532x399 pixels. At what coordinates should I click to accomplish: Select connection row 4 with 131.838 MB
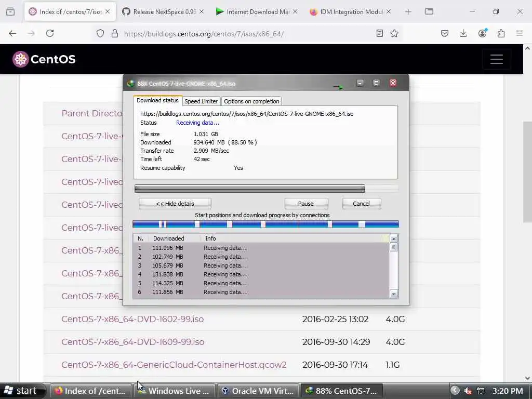point(261,274)
